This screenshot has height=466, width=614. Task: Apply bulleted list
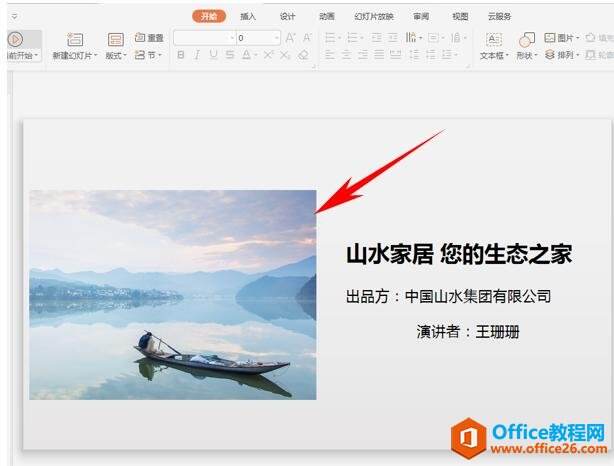(332, 38)
